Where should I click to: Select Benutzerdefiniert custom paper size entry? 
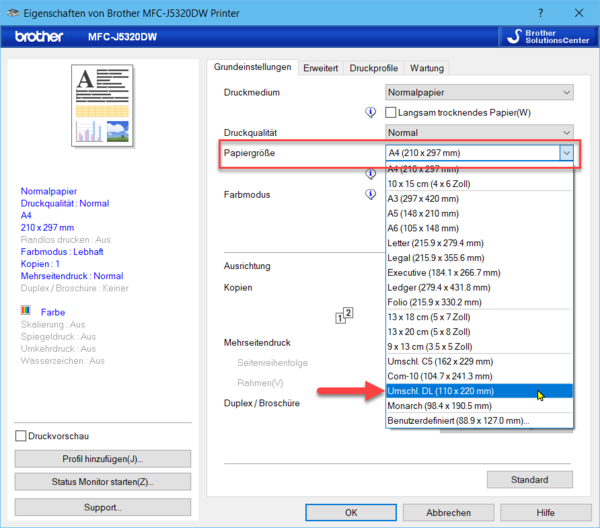click(x=478, y=421)
